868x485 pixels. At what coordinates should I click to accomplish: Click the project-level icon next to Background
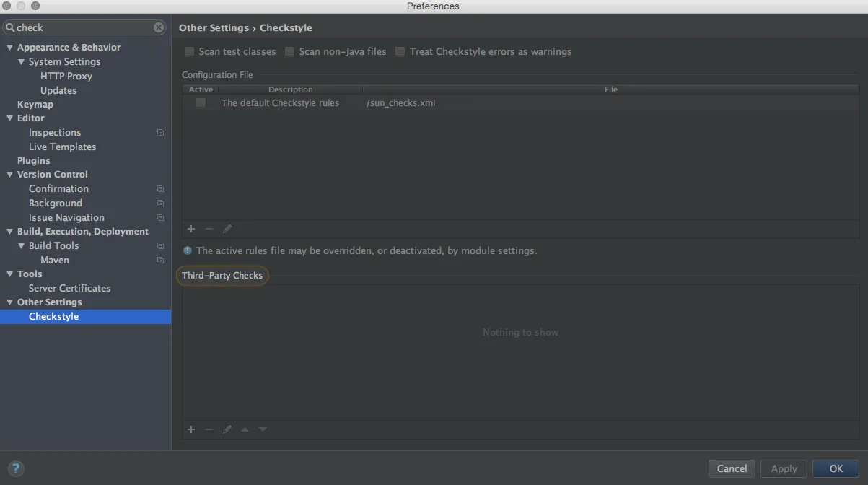pos(160,204)
